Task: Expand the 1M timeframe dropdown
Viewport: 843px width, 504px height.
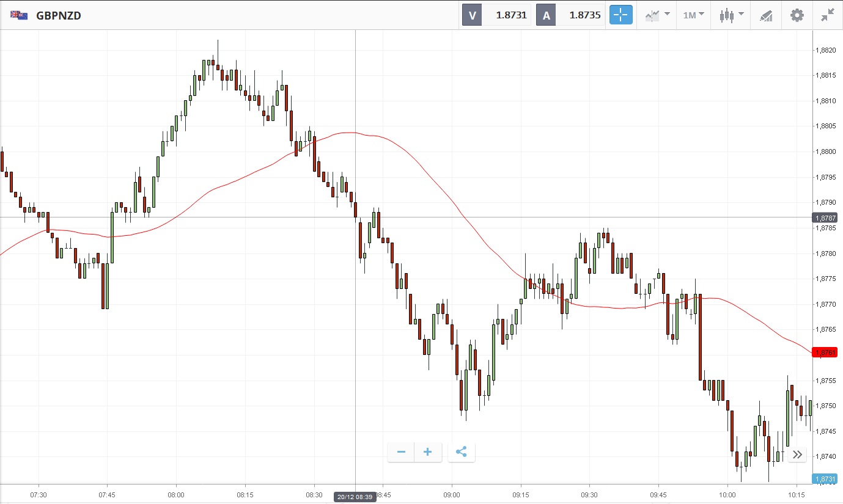Action: [x=693, y=15]
